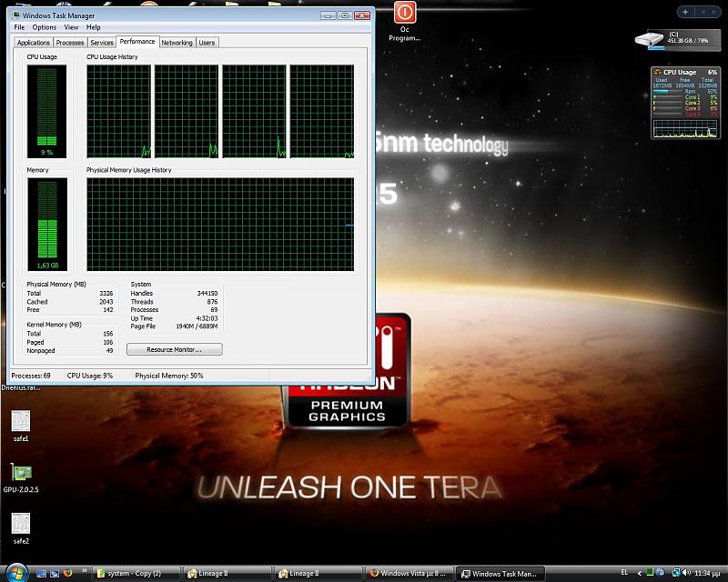Viewport: 728px width, 582px height.
Task: Open the View menu
Action: pos(71,27)
